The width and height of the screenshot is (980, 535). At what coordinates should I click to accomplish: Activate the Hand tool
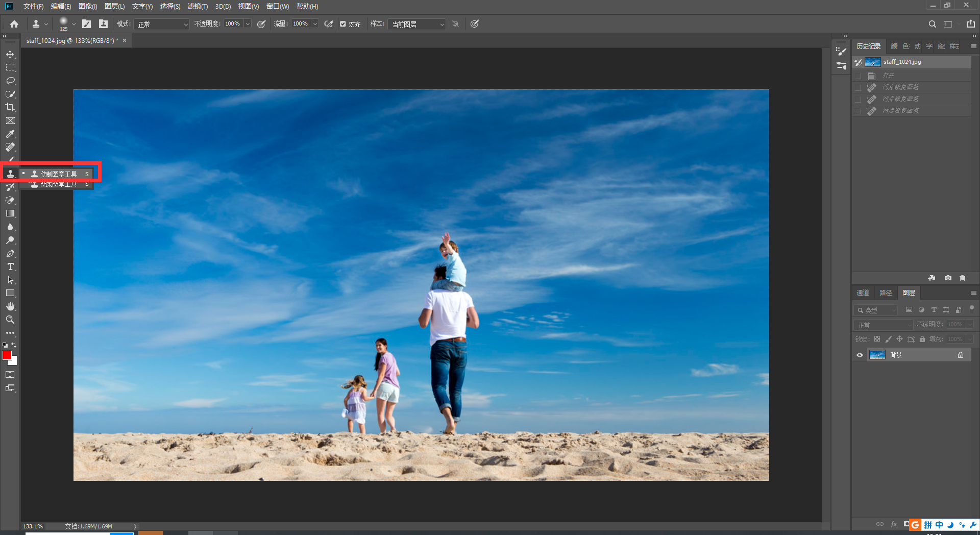point(10,306)
